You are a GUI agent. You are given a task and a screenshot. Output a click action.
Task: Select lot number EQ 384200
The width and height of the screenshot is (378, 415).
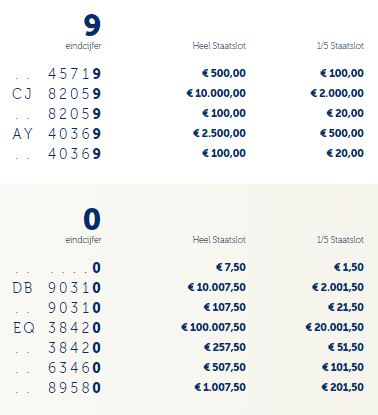tap(57, 328)
